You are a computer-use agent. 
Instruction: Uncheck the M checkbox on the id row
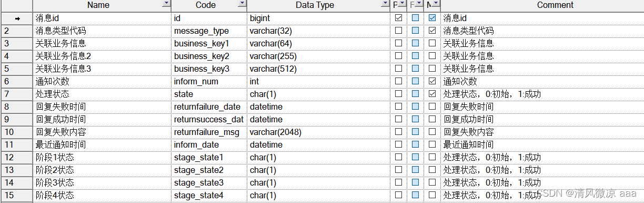coord(432,18)
